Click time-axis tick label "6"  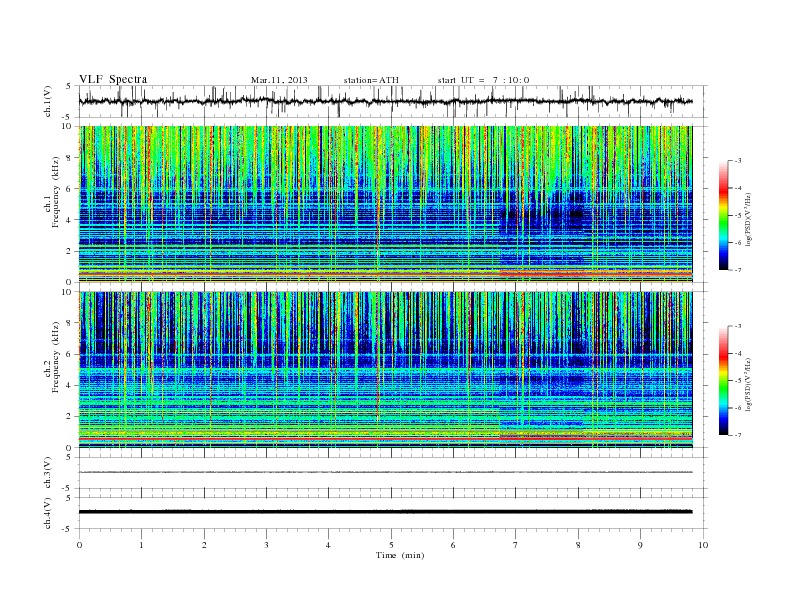click(453, 545)
